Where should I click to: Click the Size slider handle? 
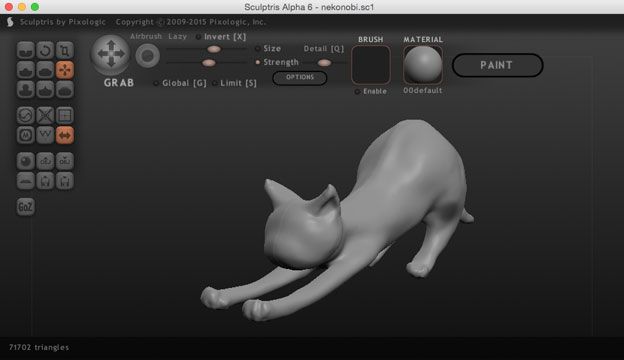(214, 49)
